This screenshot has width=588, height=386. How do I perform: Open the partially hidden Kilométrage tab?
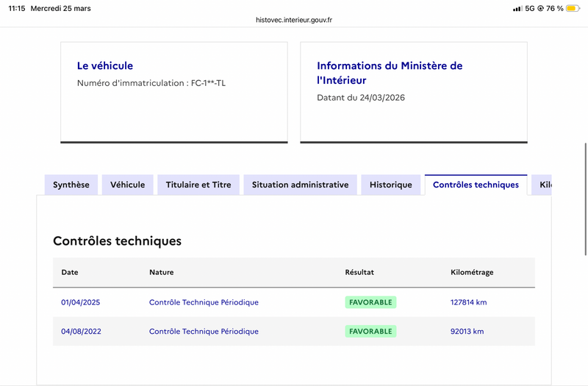pos(544,185)
